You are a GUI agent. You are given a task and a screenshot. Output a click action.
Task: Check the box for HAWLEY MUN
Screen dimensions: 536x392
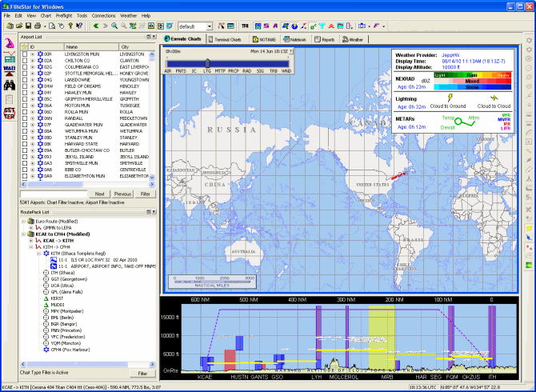pos(25,93)
